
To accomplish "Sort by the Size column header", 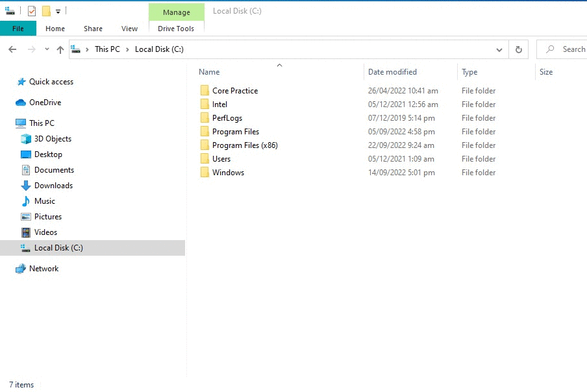I will (546, 72).
